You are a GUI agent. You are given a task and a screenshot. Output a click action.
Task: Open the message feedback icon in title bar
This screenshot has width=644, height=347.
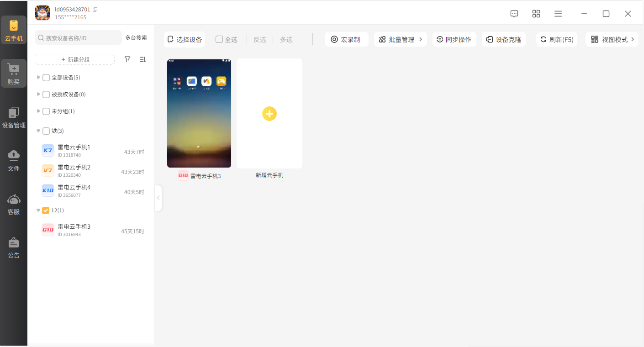pos(514,14)
